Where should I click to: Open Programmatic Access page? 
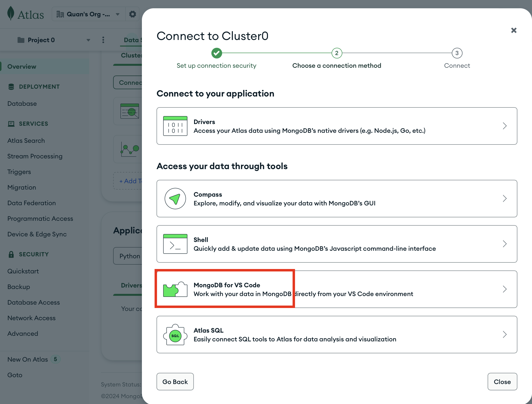click(40, 219)
